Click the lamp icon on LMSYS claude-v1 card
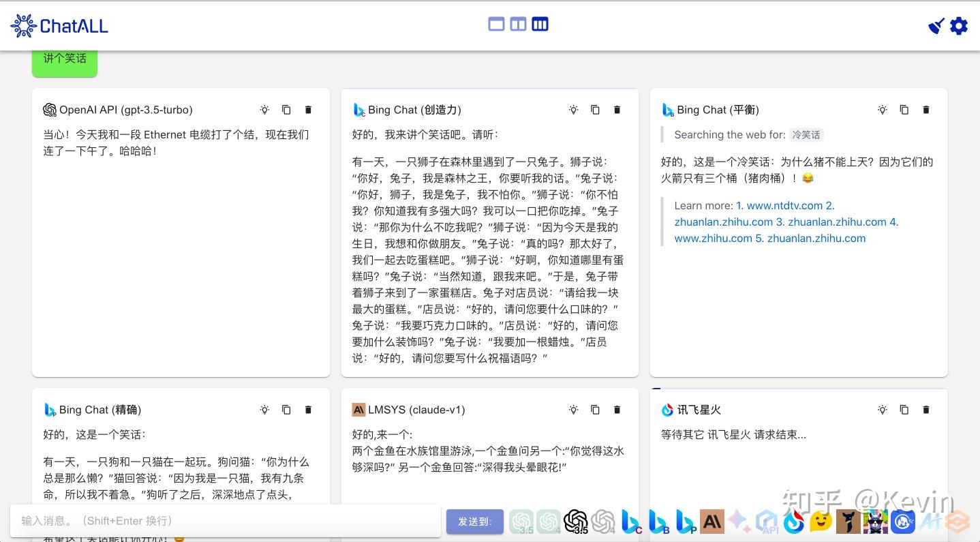Screen dimensions: 980x542 (x=573, y=410)
